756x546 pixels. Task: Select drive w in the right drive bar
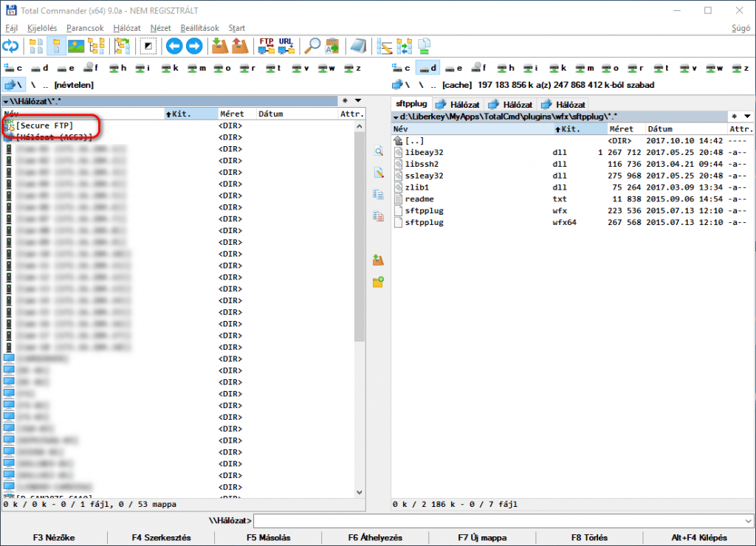(x=715, y=68)
